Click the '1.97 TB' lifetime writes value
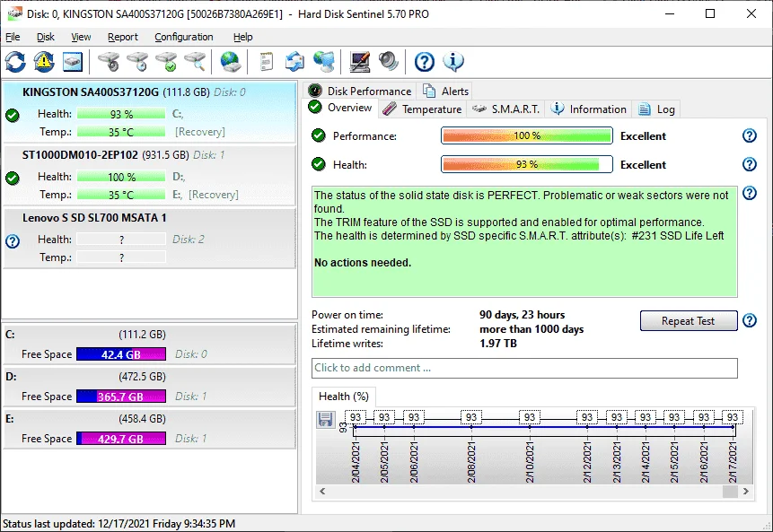The image size is (773, 532). pyautogui.click(x=498, y=344)
